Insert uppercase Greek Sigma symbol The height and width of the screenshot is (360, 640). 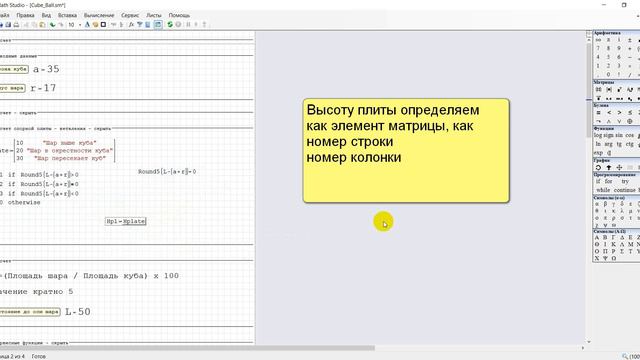pos(622,251)
